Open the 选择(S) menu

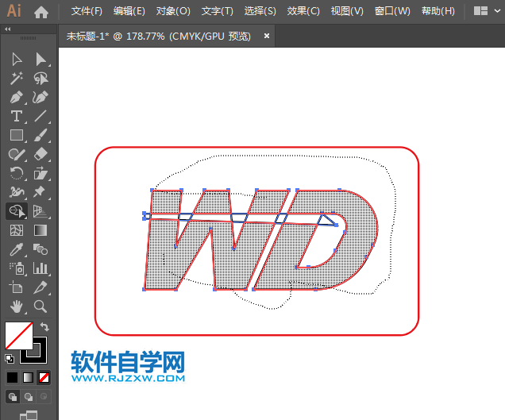tap(260, 11)
